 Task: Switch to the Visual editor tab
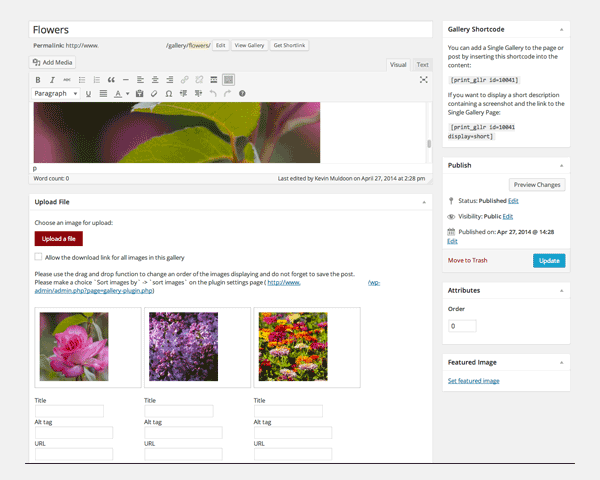398,65
